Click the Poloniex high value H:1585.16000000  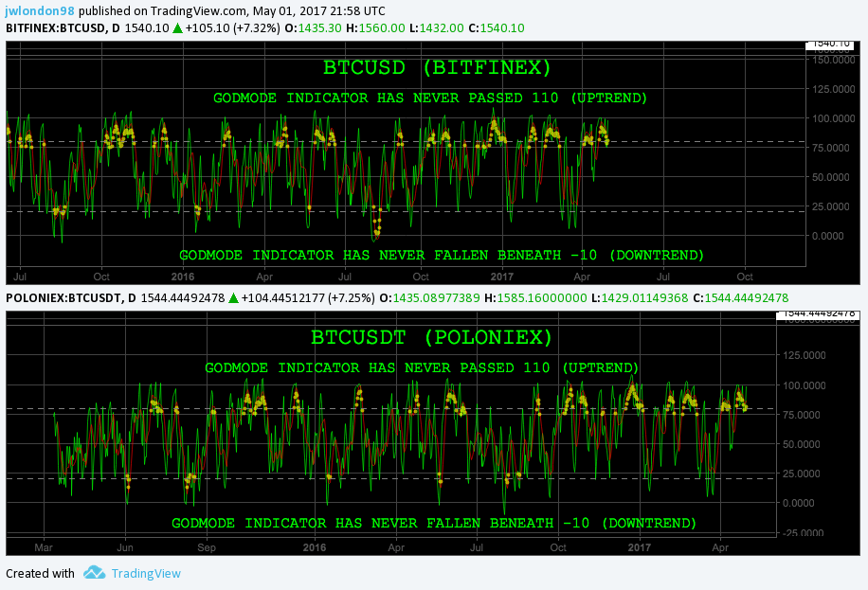(x=535, y=298)
